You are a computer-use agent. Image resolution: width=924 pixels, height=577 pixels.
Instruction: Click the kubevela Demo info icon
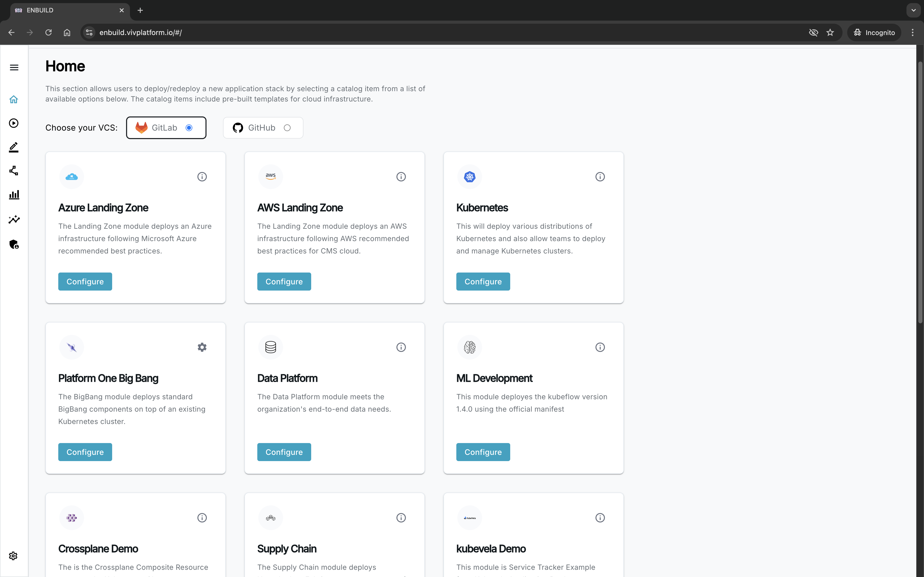(x=600, y=518)
